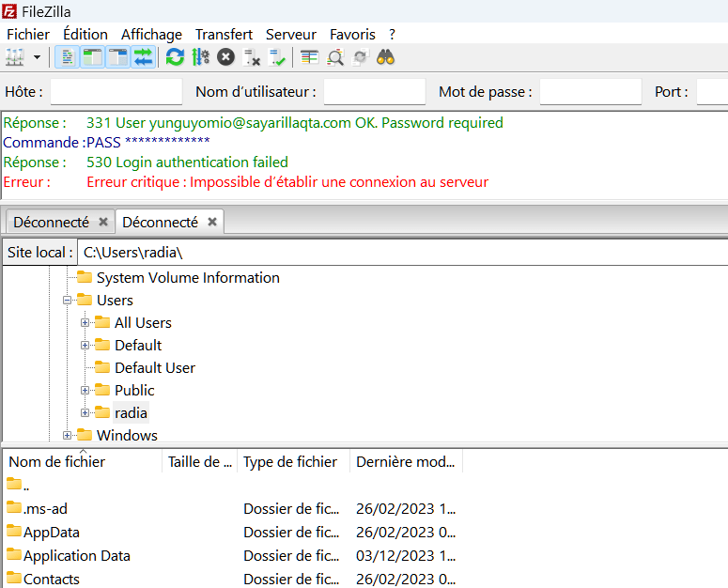Open the Transfert menu

click(x=224, y=35)
